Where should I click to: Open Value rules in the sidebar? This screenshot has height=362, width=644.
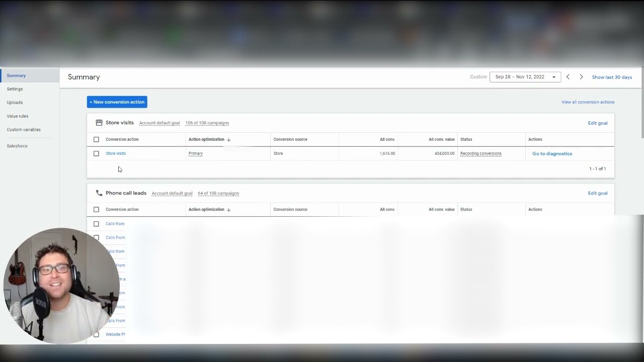(x=18, y=116)
